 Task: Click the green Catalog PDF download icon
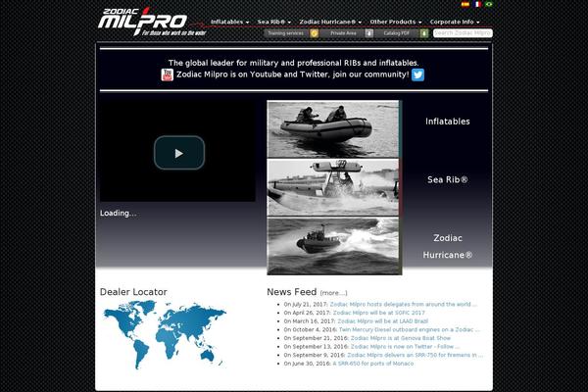coord(424,33)
